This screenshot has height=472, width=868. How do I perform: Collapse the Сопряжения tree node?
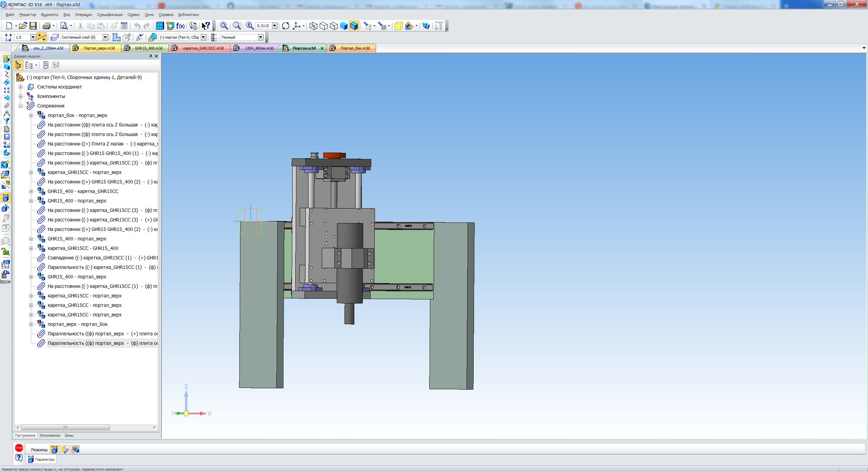click(21, 106)
